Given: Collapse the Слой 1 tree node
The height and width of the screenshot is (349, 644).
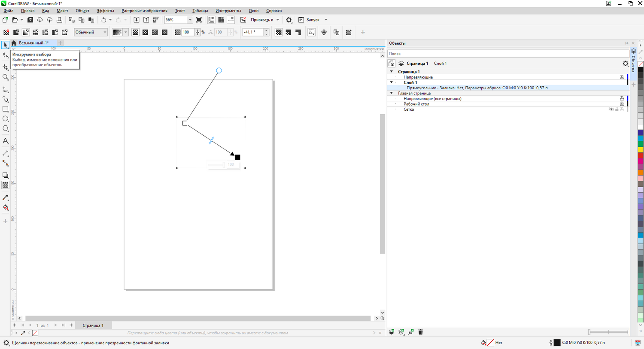Looking at the screenshot, I should pyautogui.click(x=392, y=82).
